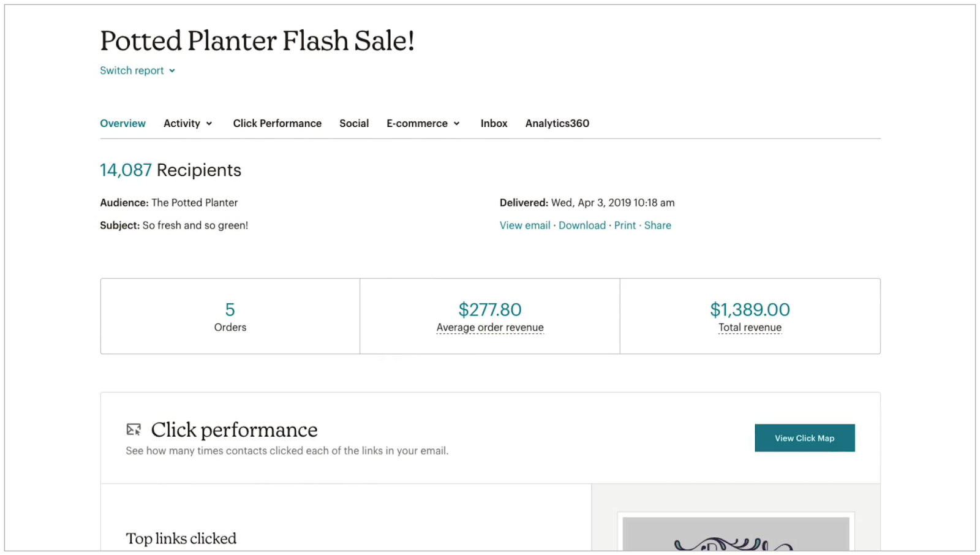Click the email preview thumbnail
This screenshot has width=980, height=555.
pyautogui.click(x=734, y=533)
